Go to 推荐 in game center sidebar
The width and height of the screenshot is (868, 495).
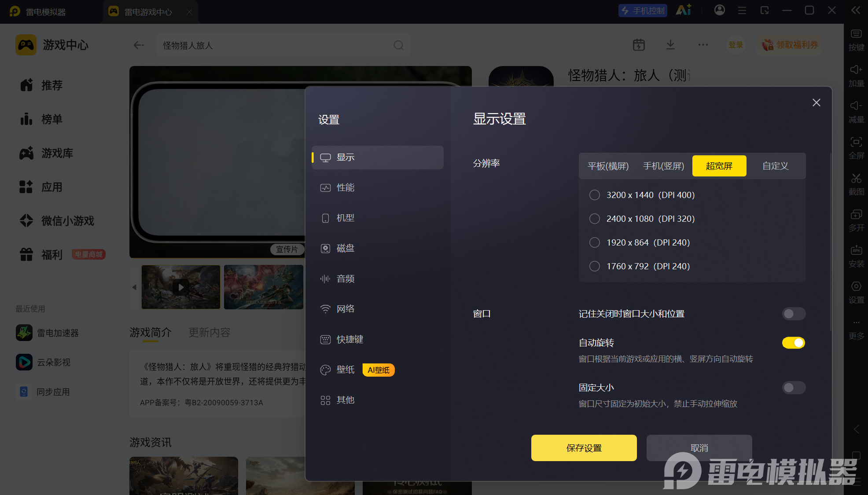42,85
